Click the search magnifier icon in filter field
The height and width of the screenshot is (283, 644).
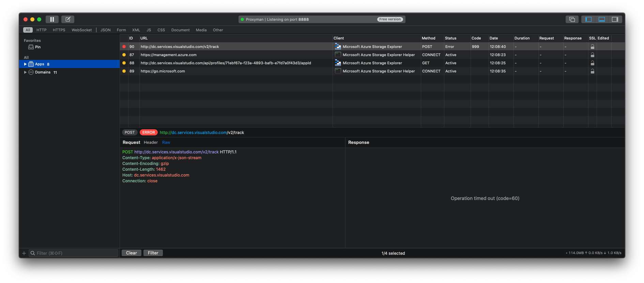click(33, 253)
